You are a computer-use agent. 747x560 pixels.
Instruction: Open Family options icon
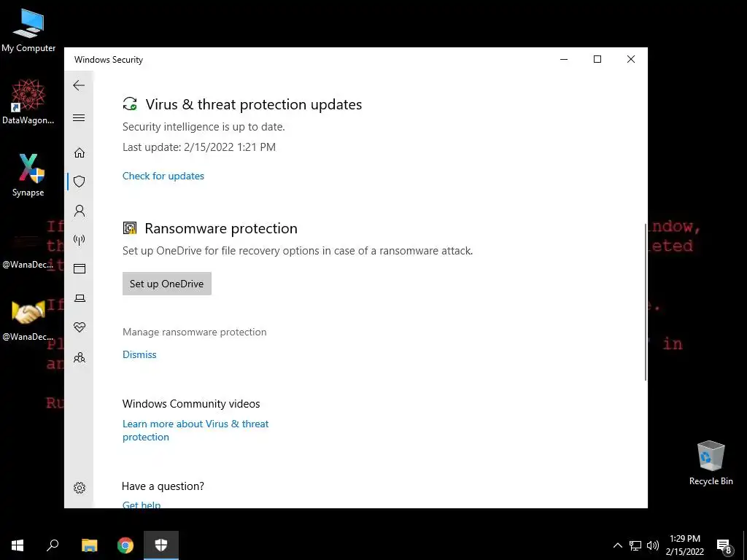click(x=80, y=357)
